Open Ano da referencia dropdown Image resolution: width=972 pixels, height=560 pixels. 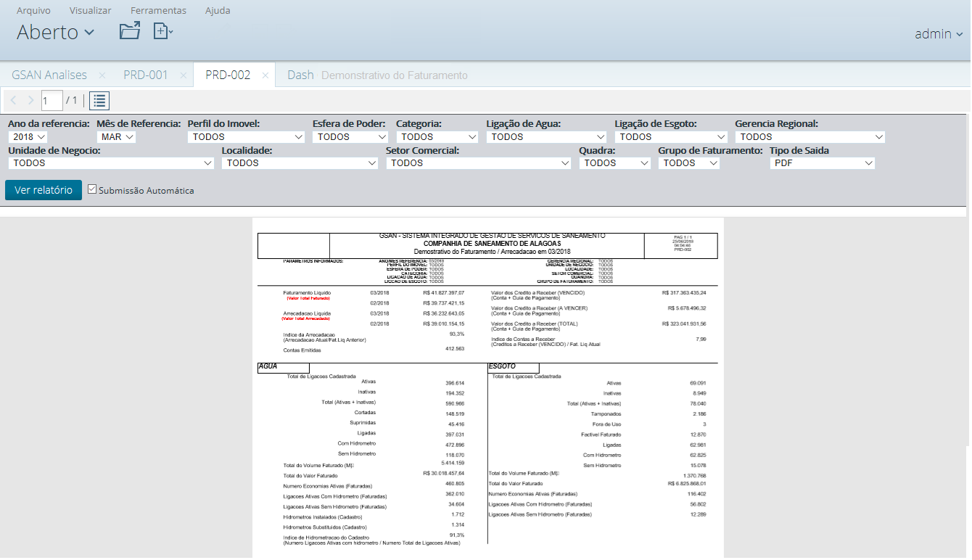pos(28,137)
